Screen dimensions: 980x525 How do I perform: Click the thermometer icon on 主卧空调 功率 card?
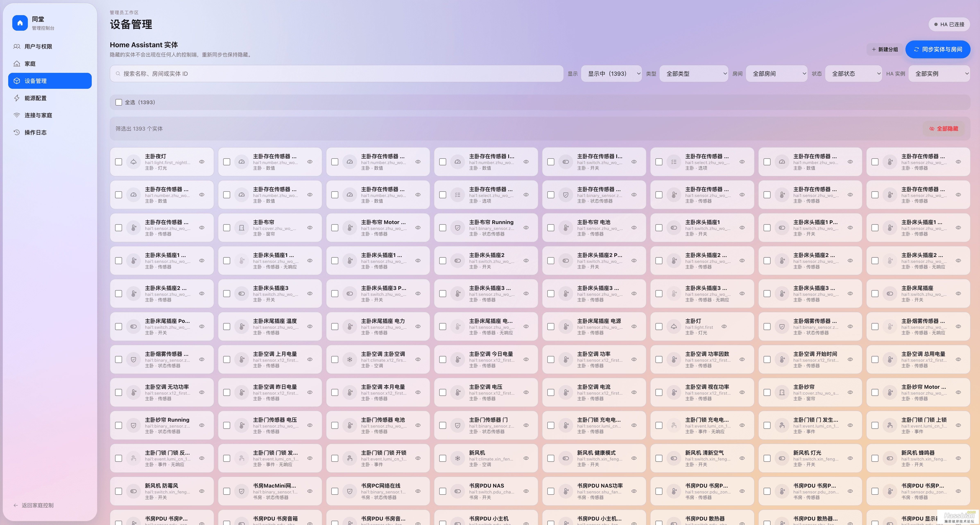pyautogui.click(x=566, y=360)
